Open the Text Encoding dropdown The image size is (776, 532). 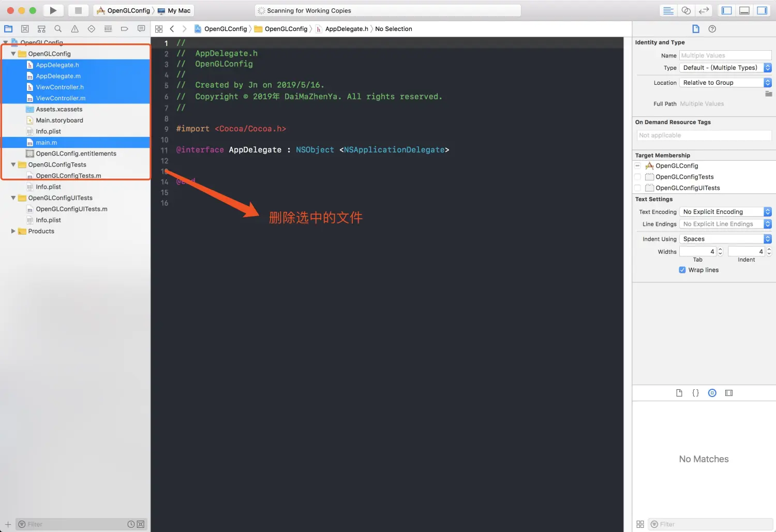pos(725,212)
